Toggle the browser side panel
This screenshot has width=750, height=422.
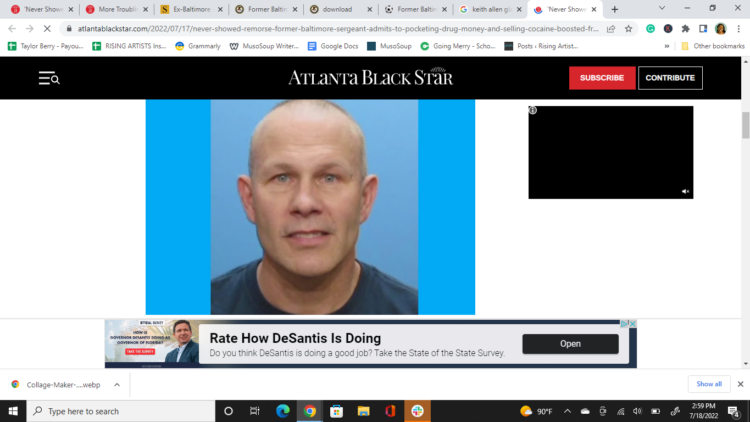tap(703, 29)
